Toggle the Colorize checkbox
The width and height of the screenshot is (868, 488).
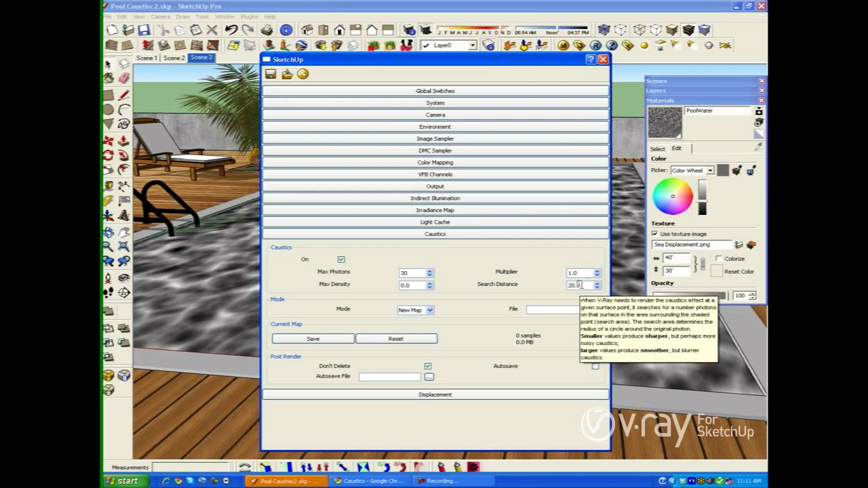click(x=719, y=259)
